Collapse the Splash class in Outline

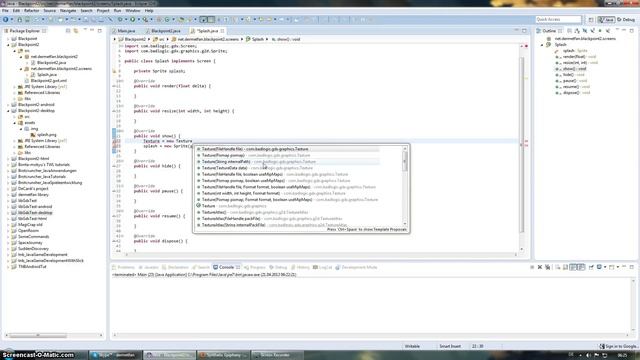(x=542, y=44)
